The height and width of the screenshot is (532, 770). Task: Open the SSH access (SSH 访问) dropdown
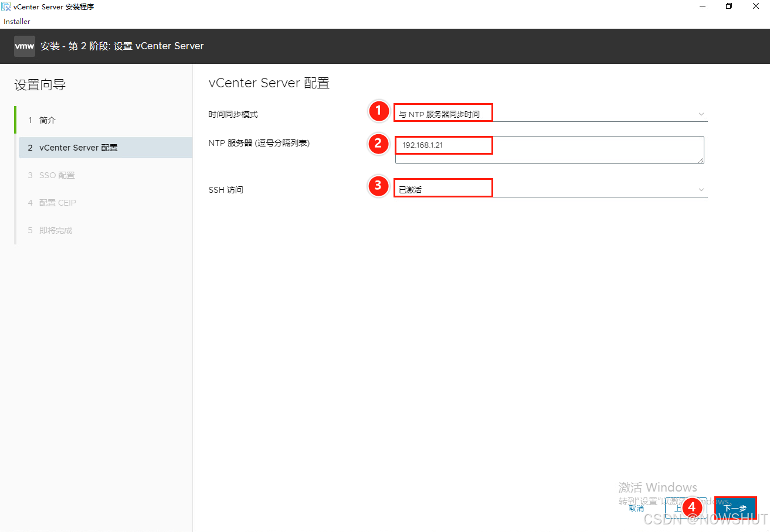coord(550,189)
